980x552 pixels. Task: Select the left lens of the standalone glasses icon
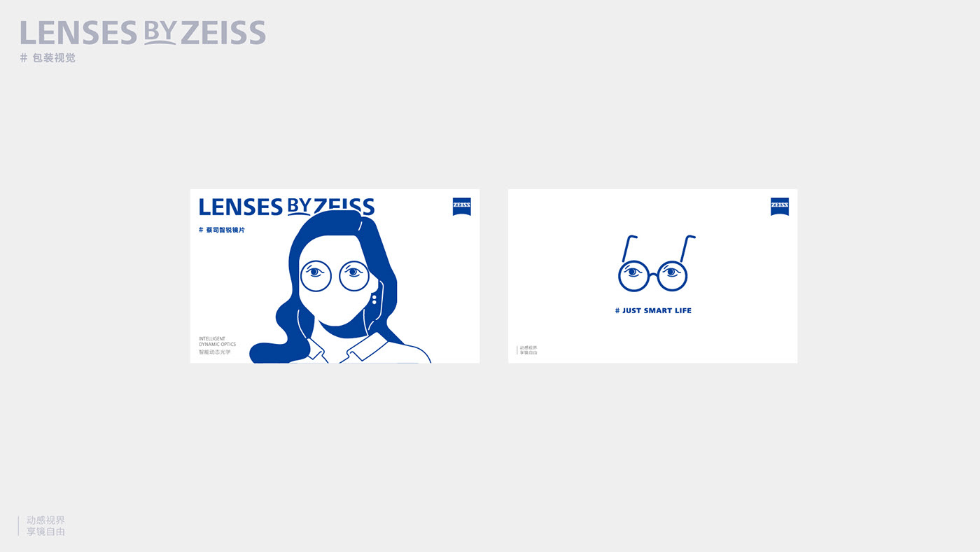[x=634, y=275]
